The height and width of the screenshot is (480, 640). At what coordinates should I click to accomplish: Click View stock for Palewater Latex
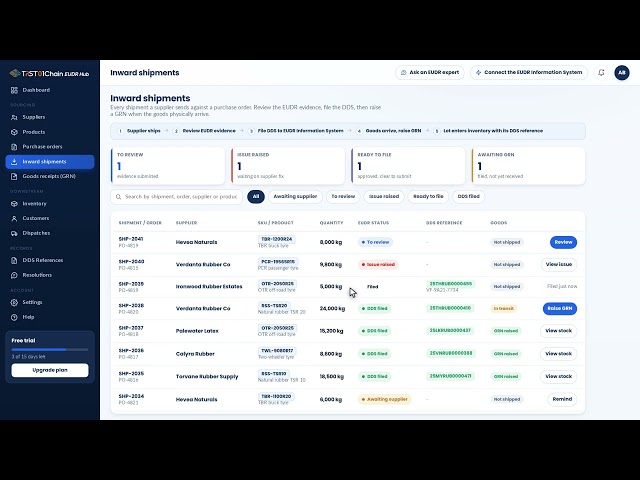pyautogui.click(x=558, y=331)
